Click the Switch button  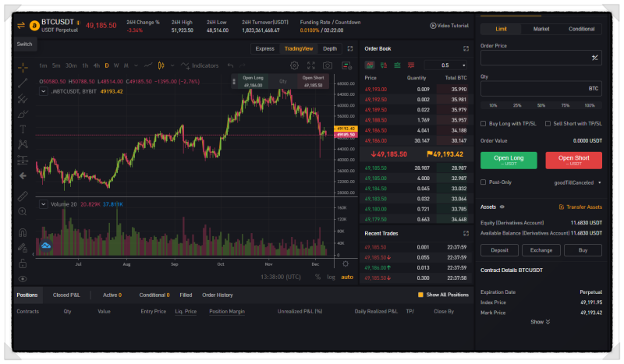pos(25,44)
